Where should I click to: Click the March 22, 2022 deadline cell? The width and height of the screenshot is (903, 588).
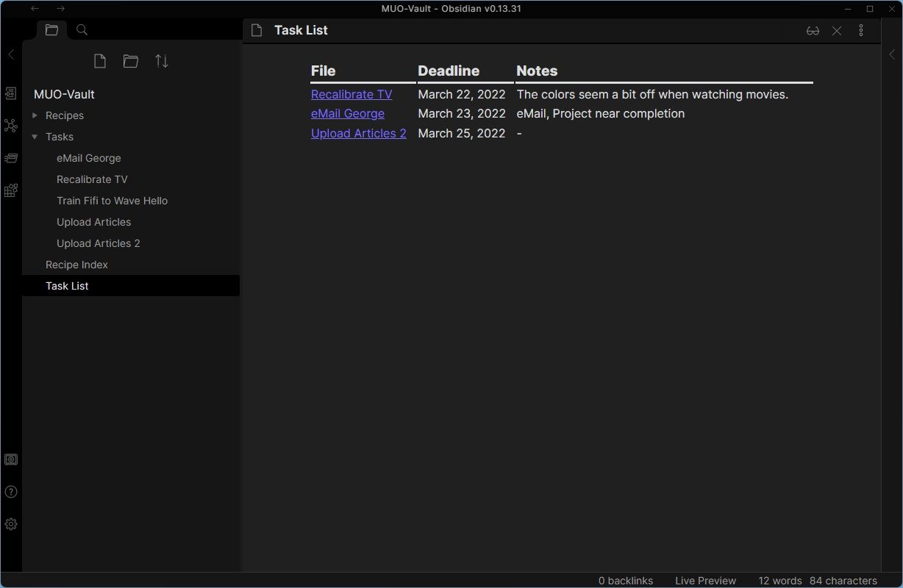tap(462, 94)
